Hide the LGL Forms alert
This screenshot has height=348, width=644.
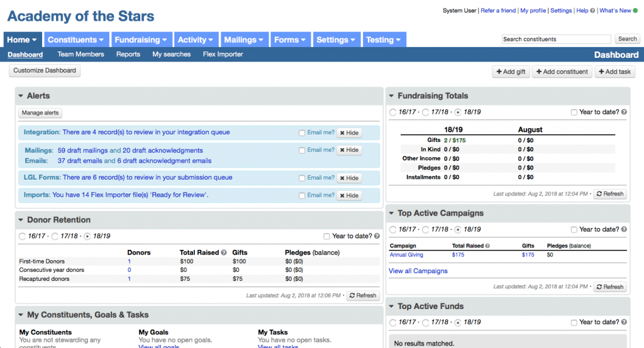pyautogui.click(x=349, y=178)
